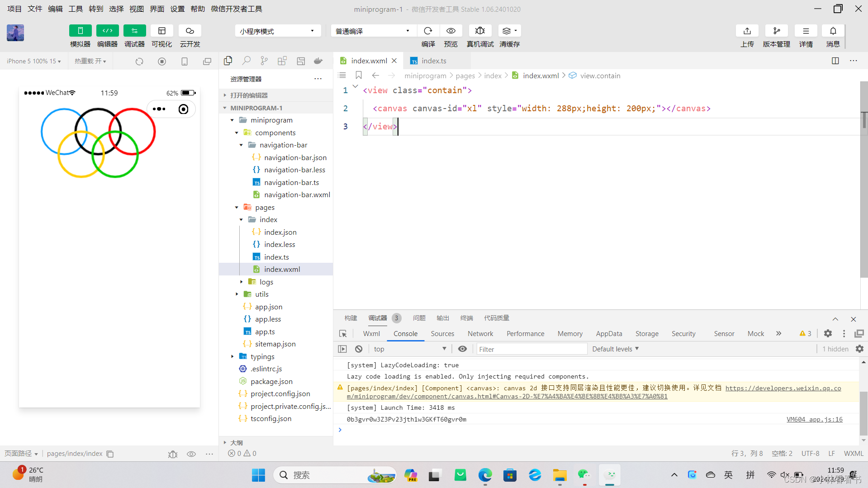Switch to the index.ts tab
This screenshot has height=488, width=868.
pyautogui.click(x=433, y=61)
